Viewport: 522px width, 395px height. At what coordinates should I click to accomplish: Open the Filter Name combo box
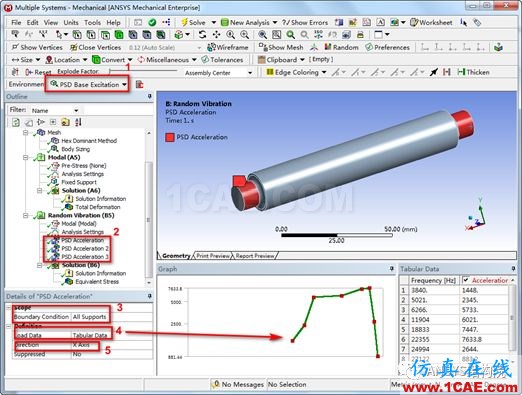55,110
